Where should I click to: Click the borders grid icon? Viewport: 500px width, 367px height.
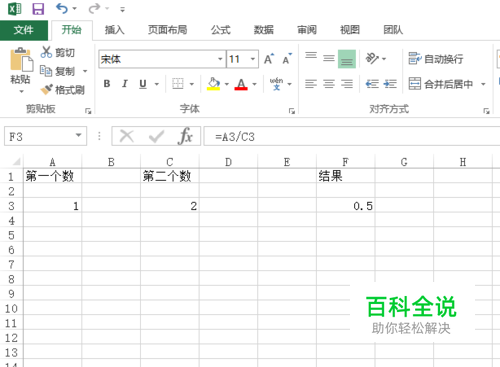[178, 84]
